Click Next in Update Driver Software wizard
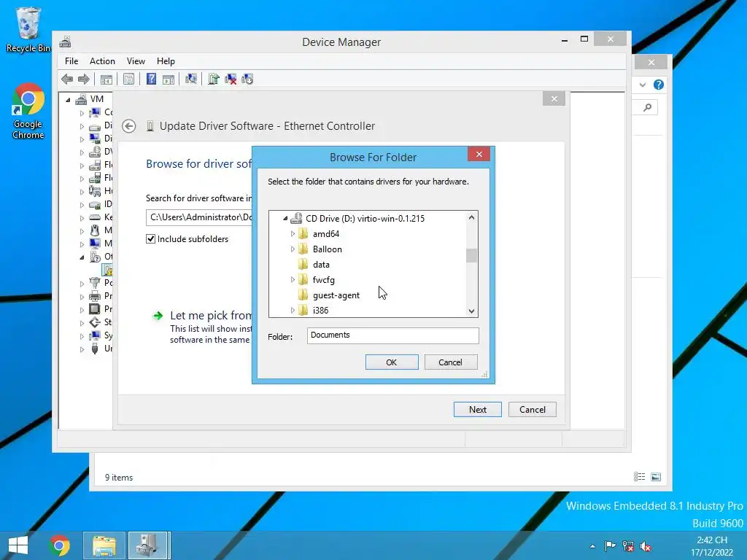 [x=477, y=410]
